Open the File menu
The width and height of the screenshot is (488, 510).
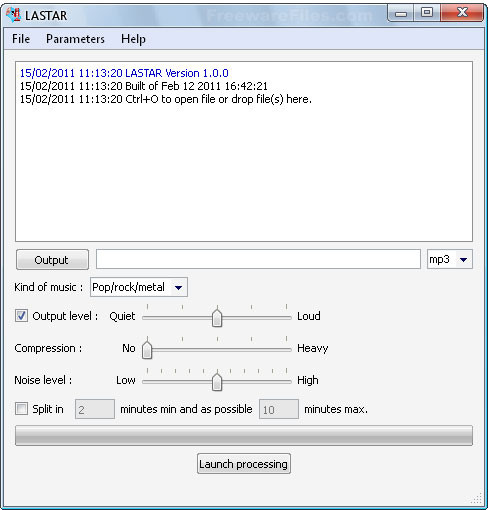point(21,39)
